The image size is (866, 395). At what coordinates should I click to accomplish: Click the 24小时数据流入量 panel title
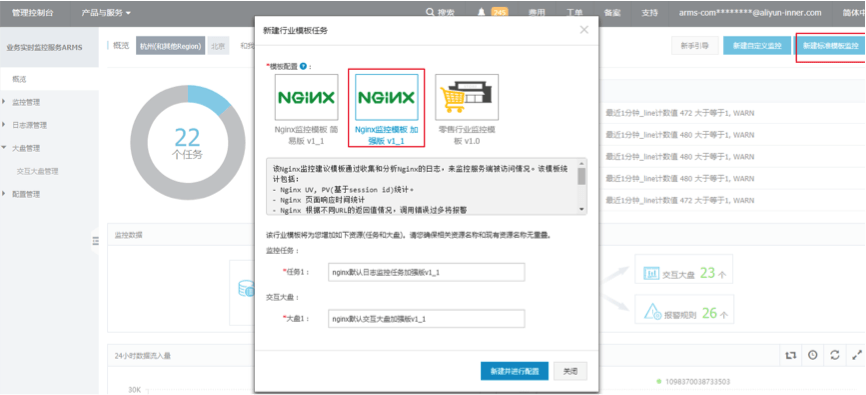(142, 356)
